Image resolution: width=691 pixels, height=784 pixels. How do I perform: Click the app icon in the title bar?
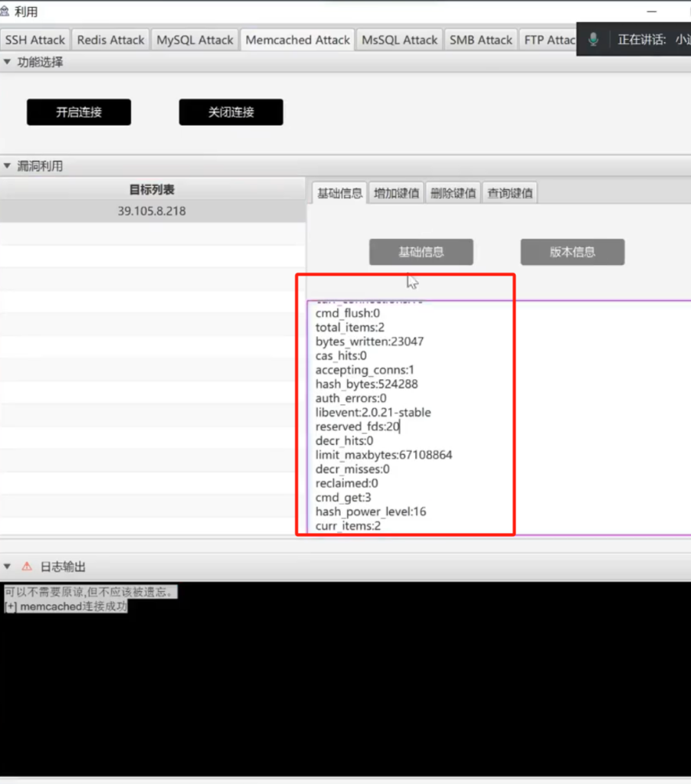coord(5,11)
